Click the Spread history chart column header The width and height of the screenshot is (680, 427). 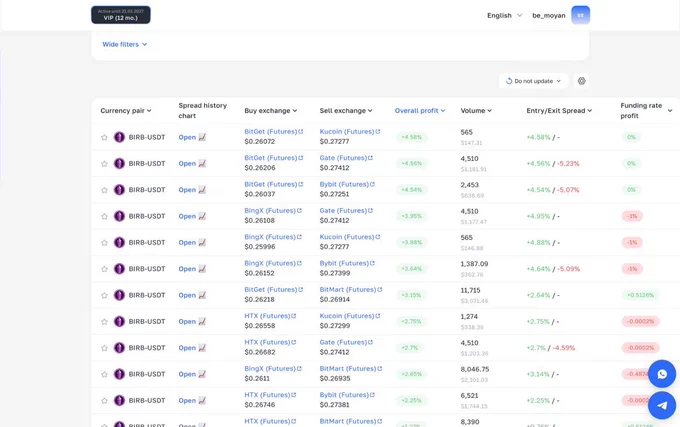point(203,111)
